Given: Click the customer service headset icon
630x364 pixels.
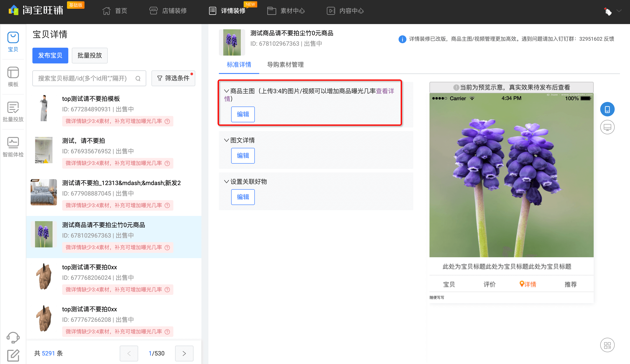Looking at the screenshot, I should [x=13, y=337].
